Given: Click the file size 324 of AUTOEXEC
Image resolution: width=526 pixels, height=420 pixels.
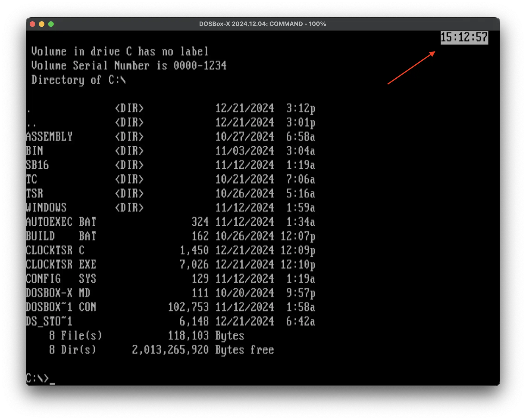Looking at the screenshot, I should (200, 222).
